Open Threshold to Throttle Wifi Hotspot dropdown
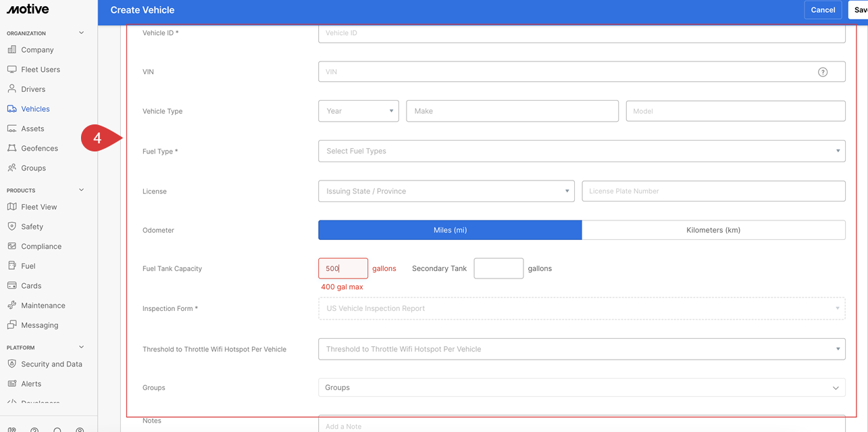 (x=582, y=349)
